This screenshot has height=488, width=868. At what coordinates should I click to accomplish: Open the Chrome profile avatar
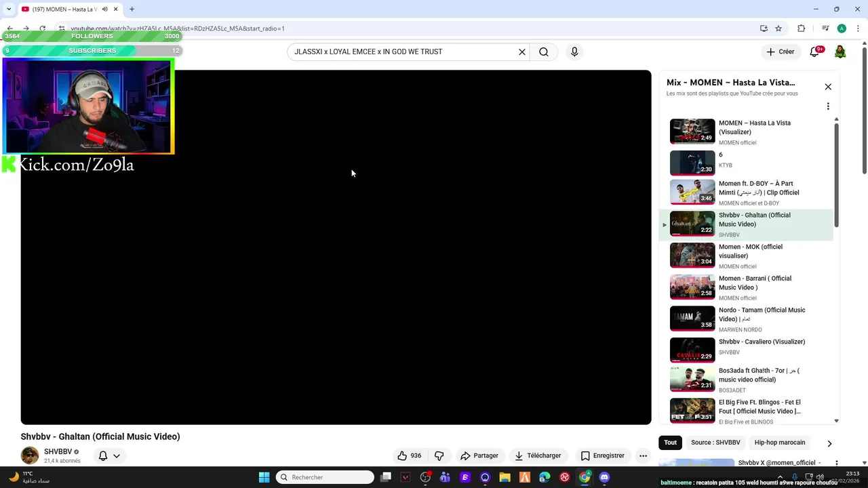pyautogui.click(x=842, y=28)
